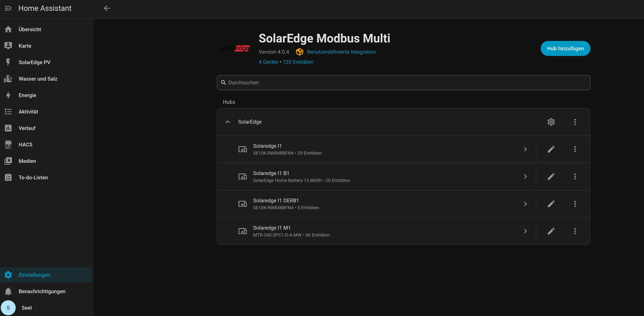
Task: Click the Medien play icon
Action: [x=8, y=161]
